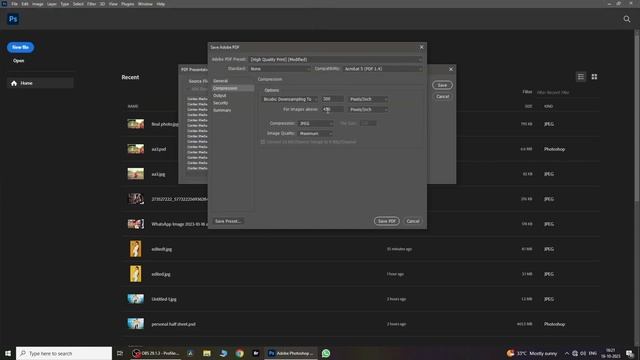
Task: Open WhatsApp from the taskbar
Action: [326, 353]
